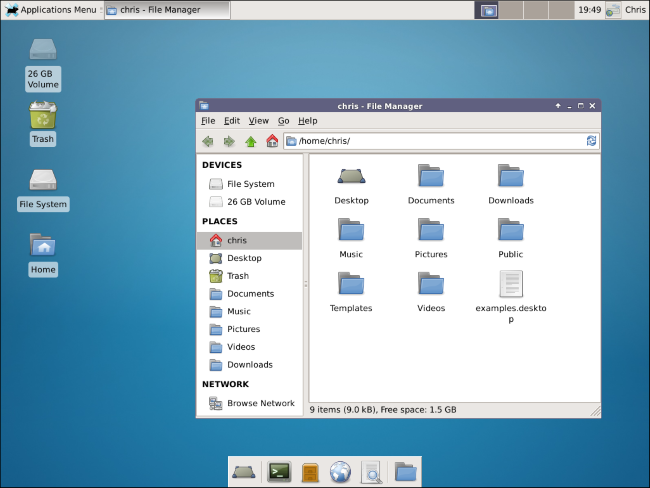Select Browse Network in the sidebar
Viewport: 650px width, 488px height.
tap(259, 403)
